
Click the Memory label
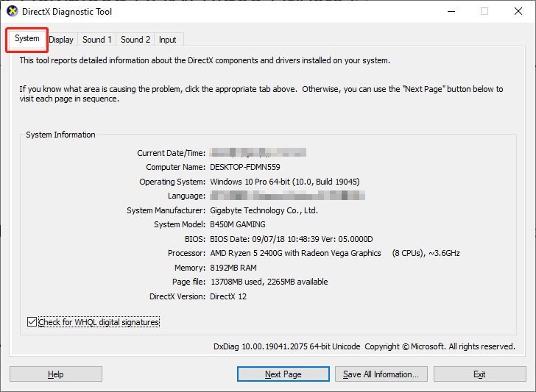click(190, 268)
